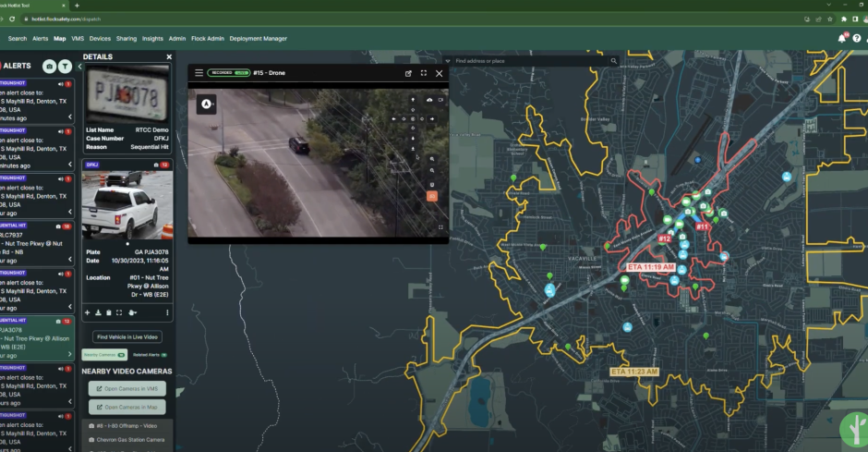The height and width of the screenshot is (452, 868).
Task: Expand plate image to fullscreen
Action: click(119, 313)
